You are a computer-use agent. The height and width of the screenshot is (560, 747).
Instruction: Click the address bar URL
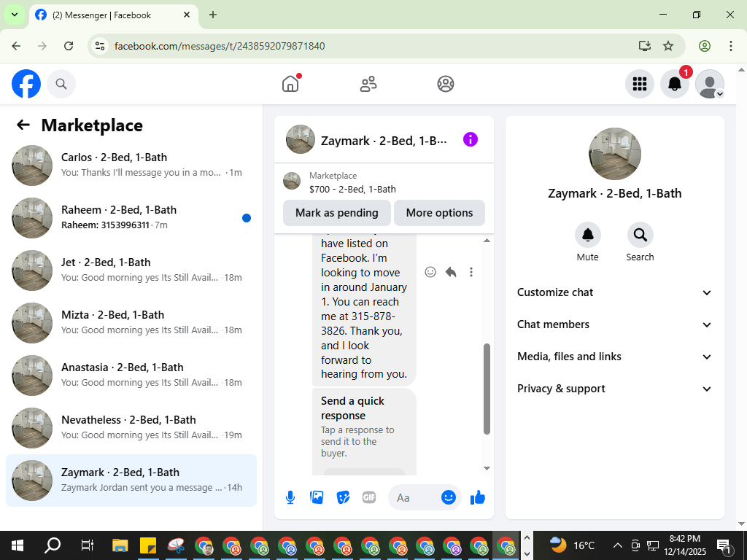[x=220, y=46]
